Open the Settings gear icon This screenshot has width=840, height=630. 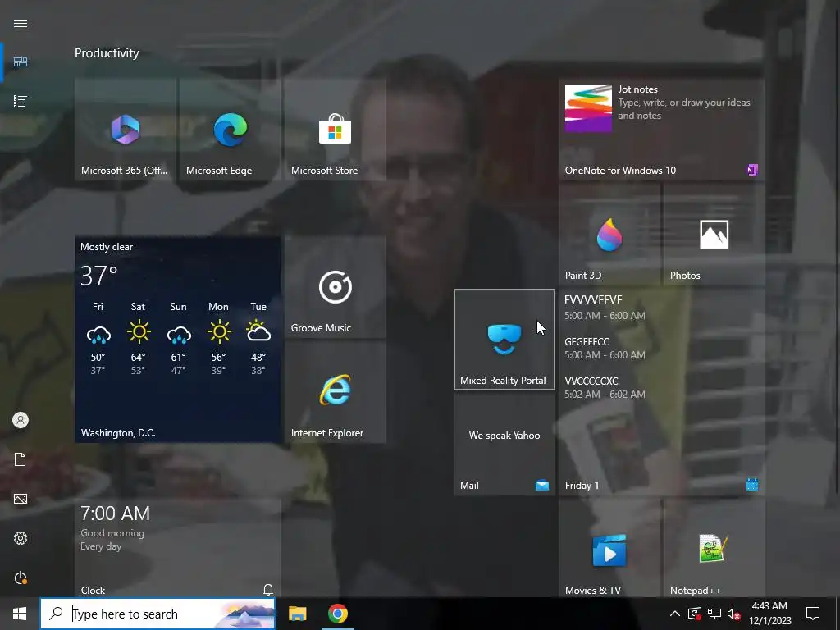[21, 538]
